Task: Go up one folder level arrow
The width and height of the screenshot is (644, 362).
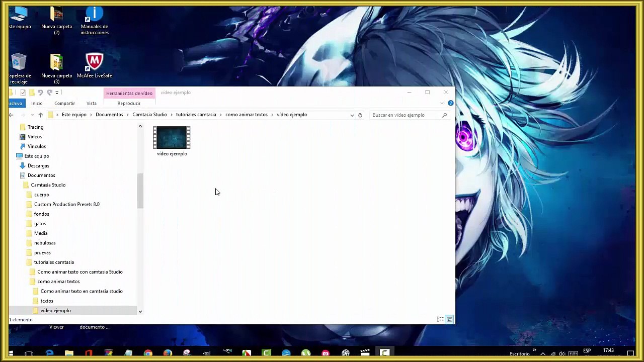Action: pos(40,115)
